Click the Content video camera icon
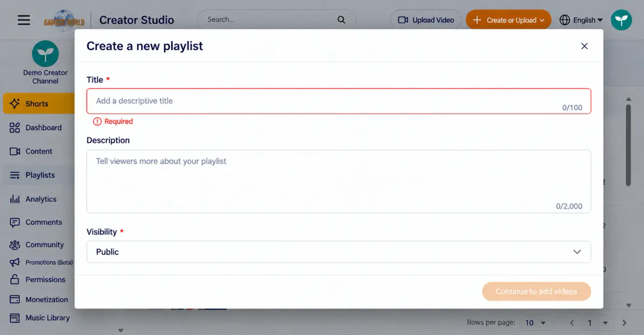 [15, 151]
